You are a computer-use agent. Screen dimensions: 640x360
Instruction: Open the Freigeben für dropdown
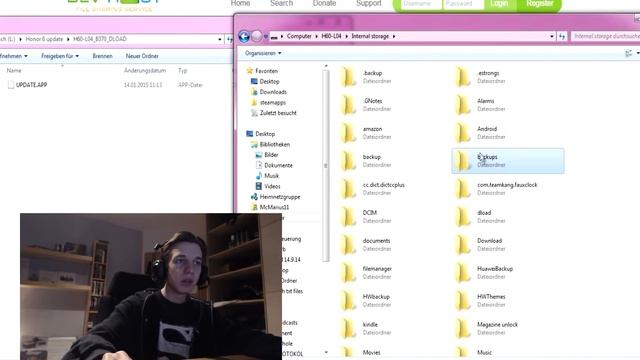(60, 56)
